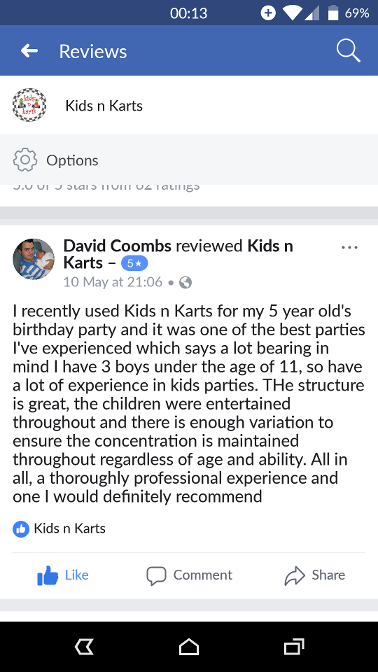Screen dimensions: 378x672
Task: Open David Coombs' profile picture
Action: [33, 259]
